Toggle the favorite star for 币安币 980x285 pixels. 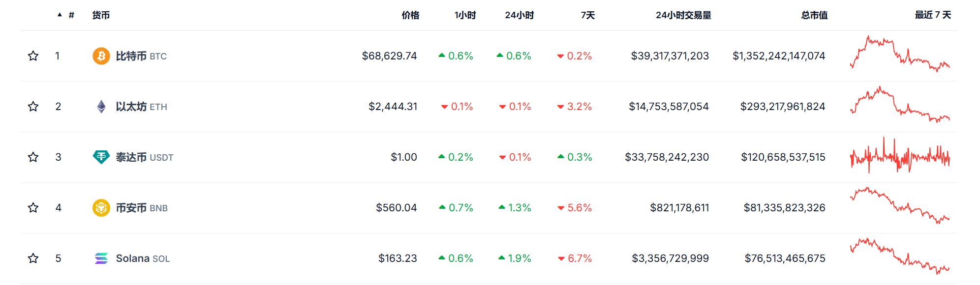click(33, 208)
